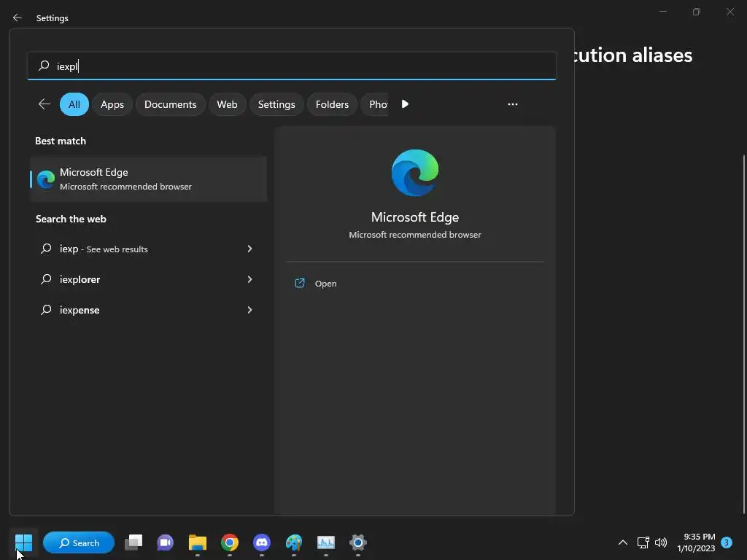747x560 pixels.
Task: Expand the iexplorer suggestion chevron
Action: [x=249, y=279]
